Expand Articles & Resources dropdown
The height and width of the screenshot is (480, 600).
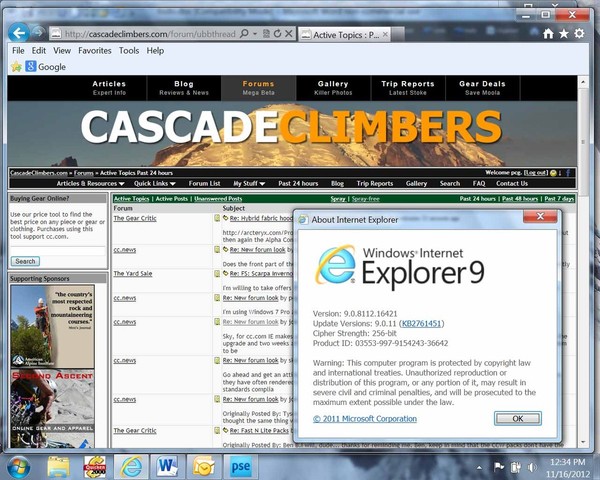pyautogui.click(x=90, y=183)
